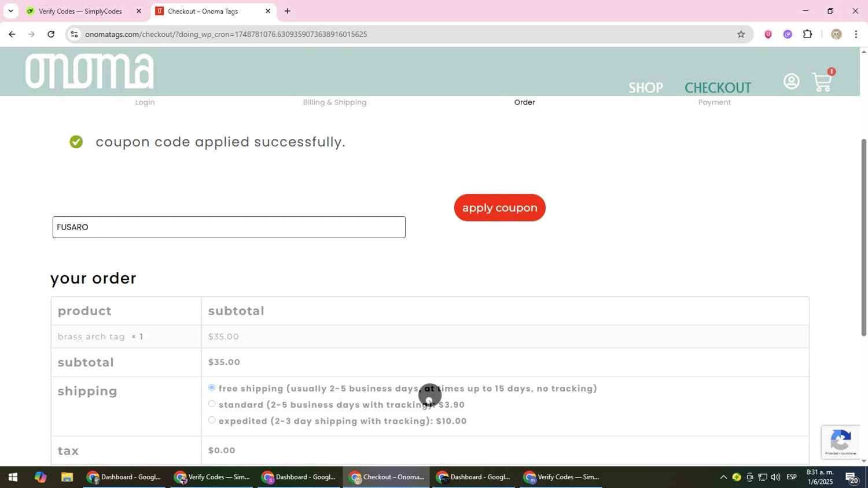Select standard shipping $3.90 option
The width and height of the screenshot is (868, 488).
tap(212, 404)
